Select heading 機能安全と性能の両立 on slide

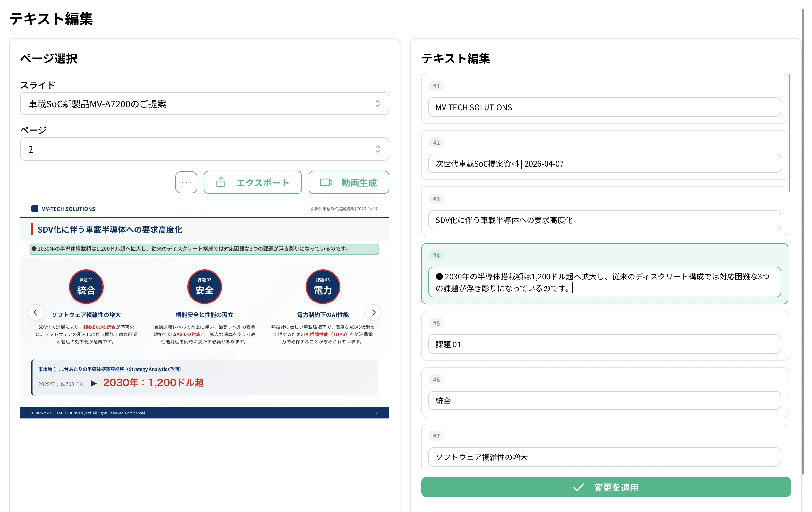coord(204,315)
